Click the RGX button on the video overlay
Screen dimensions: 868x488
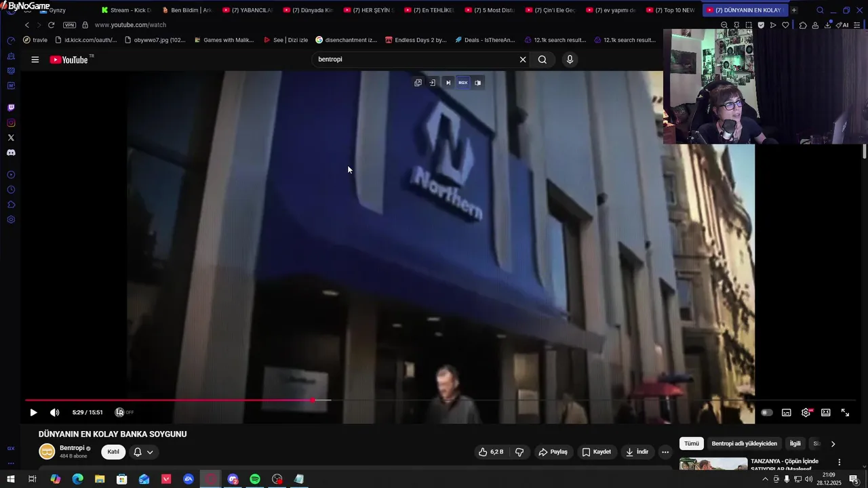coord(463,83)
